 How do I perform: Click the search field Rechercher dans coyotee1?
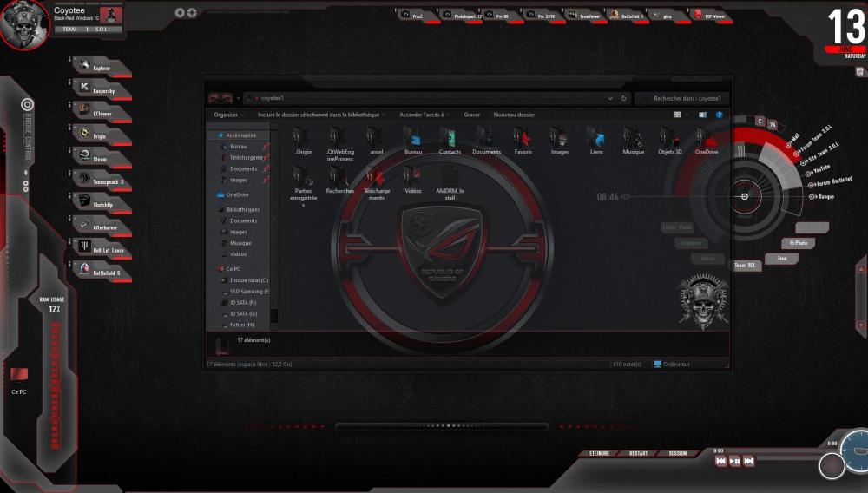pos(686,98)
